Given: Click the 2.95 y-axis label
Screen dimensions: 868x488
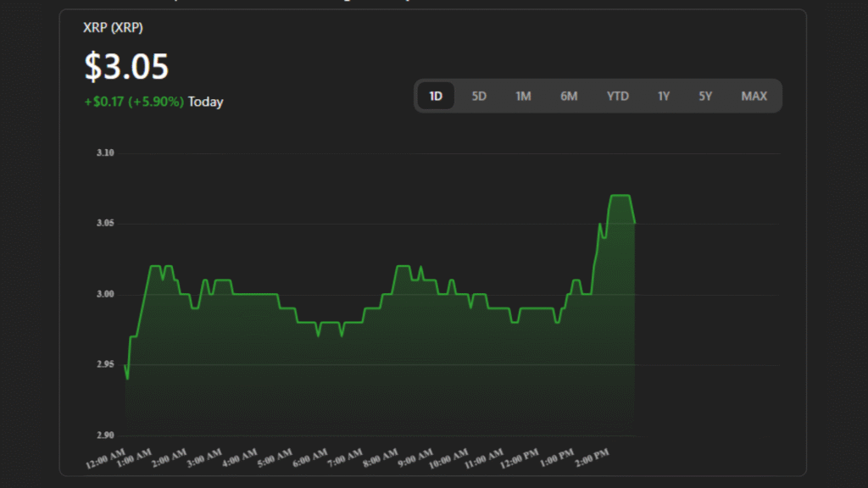Looking at the screenshot, I should click(105, 364).
